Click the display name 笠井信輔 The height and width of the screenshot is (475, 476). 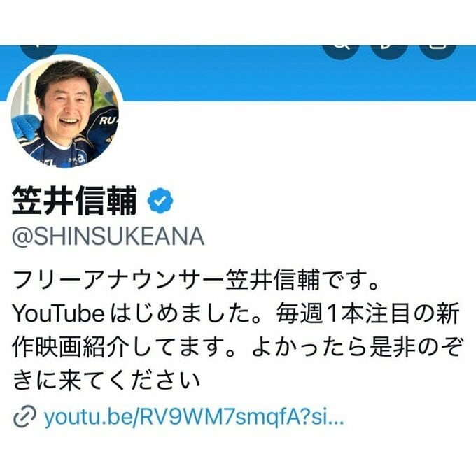[x=74, y=201]
